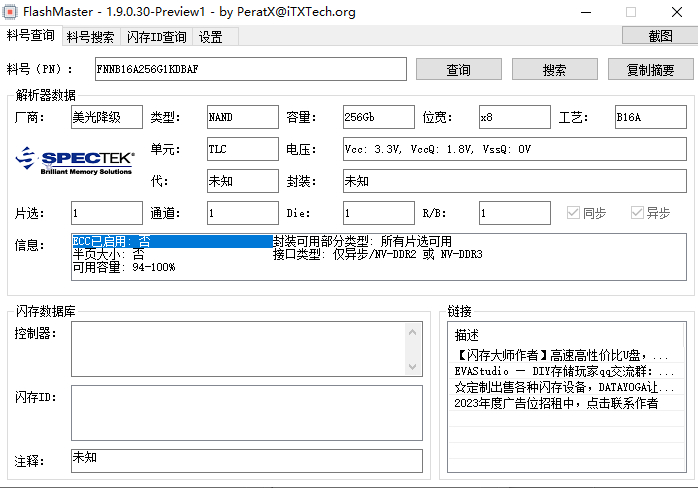Open the 设置 tab

(210, 37)
